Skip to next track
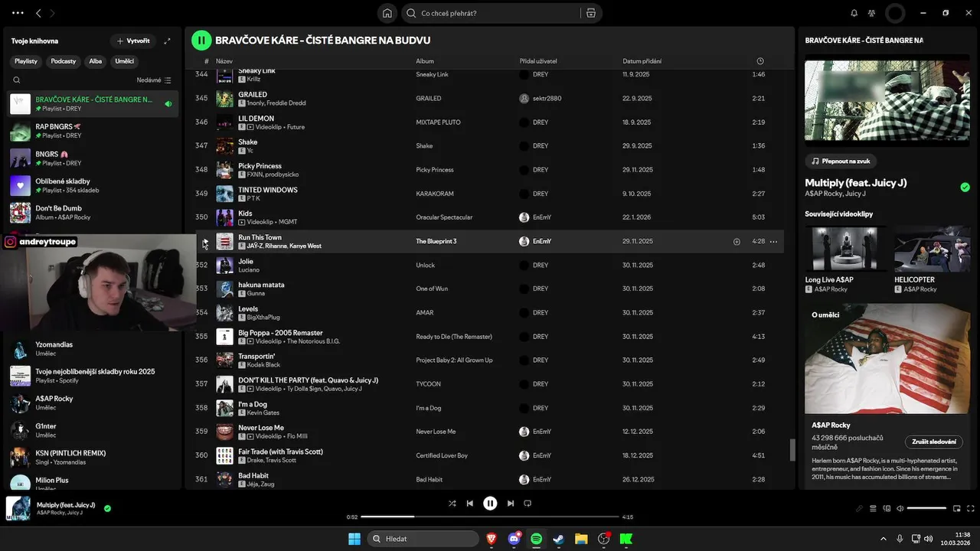 (x=510, y=503)
